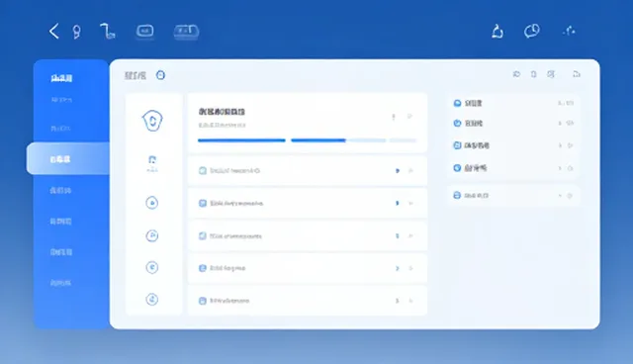Open the second item below the highlighted sidebar entry

60,222
